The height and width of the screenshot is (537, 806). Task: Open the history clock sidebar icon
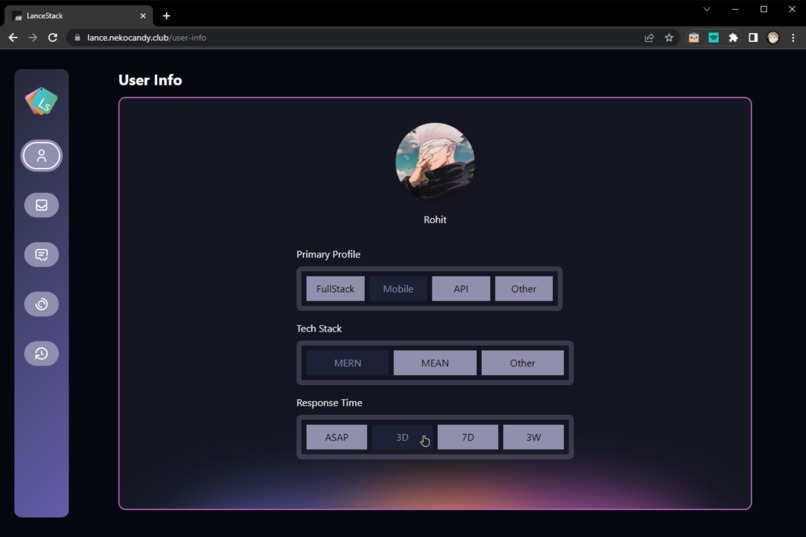click(41, 354)
